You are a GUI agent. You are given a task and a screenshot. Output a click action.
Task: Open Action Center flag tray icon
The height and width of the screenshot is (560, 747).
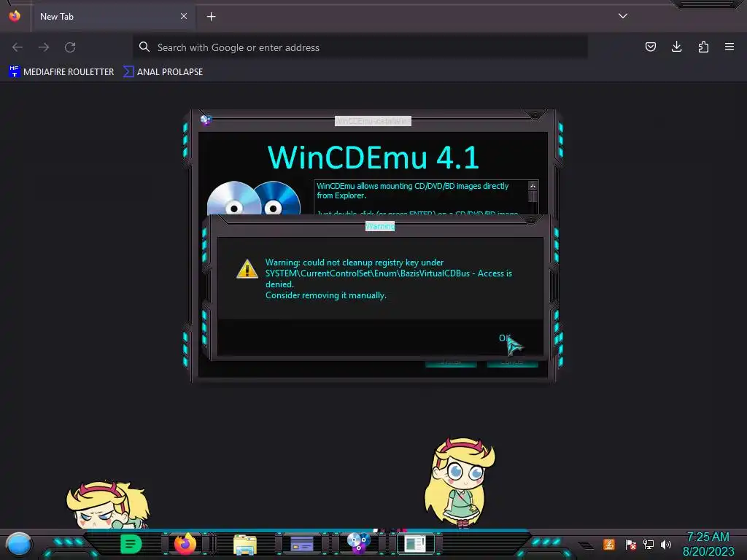click(631, 544)
